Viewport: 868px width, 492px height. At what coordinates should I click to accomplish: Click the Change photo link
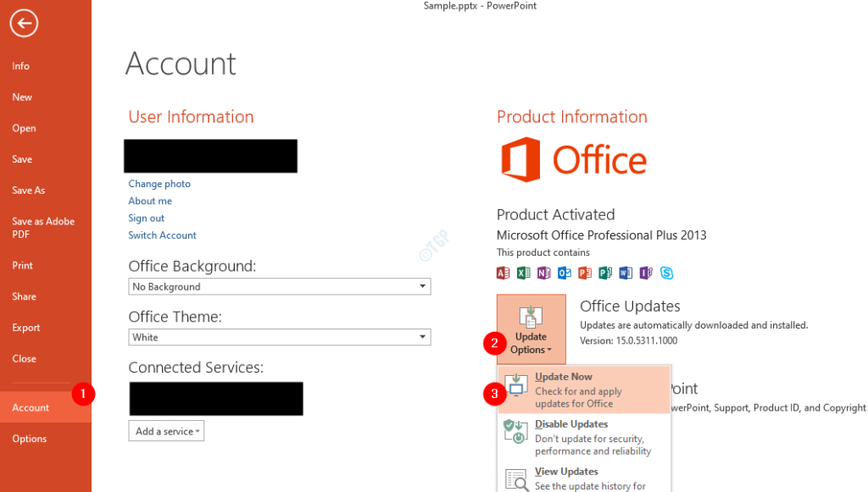click(x=159, y=183)
